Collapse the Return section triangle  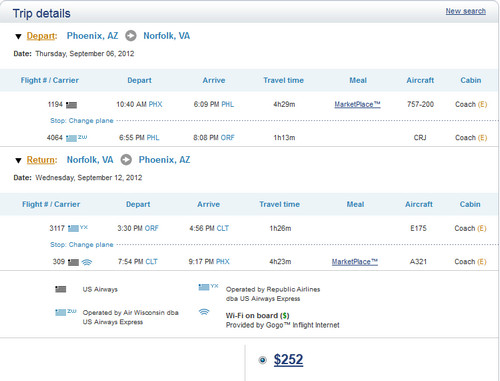(x=18, y=161)
